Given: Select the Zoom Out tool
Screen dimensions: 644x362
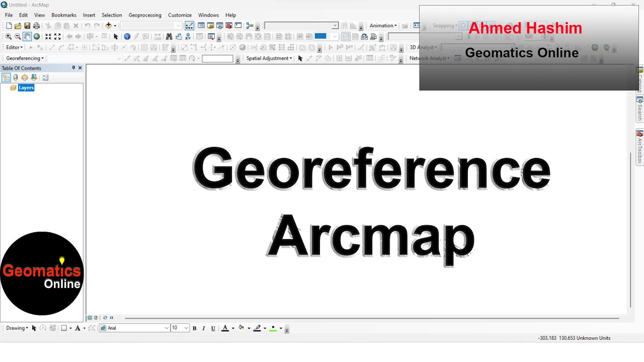Looking at the screenshot, I should [18, 37].
